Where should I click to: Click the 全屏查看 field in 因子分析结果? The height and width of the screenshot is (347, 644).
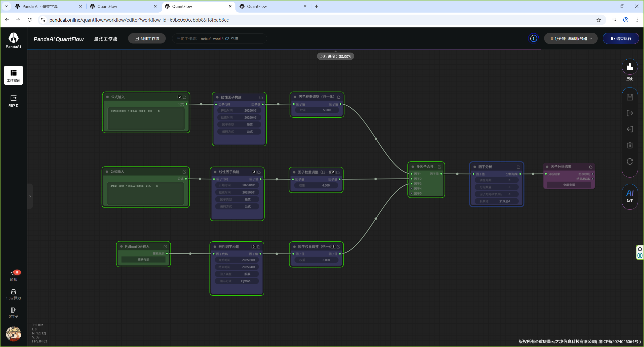click(x=569, y=185)
